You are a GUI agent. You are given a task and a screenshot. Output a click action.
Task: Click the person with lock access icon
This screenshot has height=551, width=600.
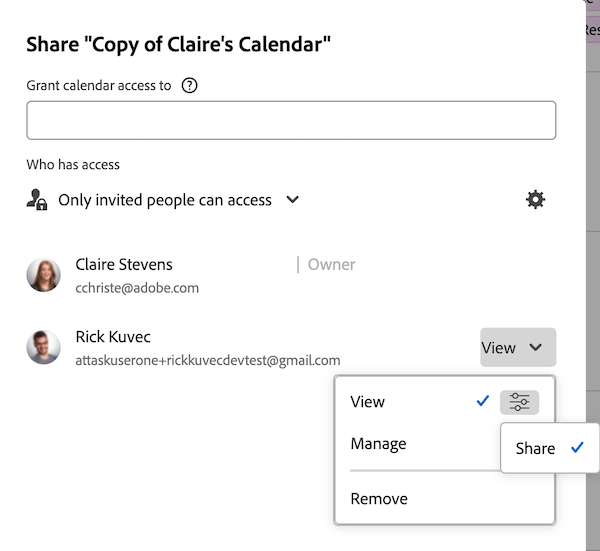(x=37, y=200)
